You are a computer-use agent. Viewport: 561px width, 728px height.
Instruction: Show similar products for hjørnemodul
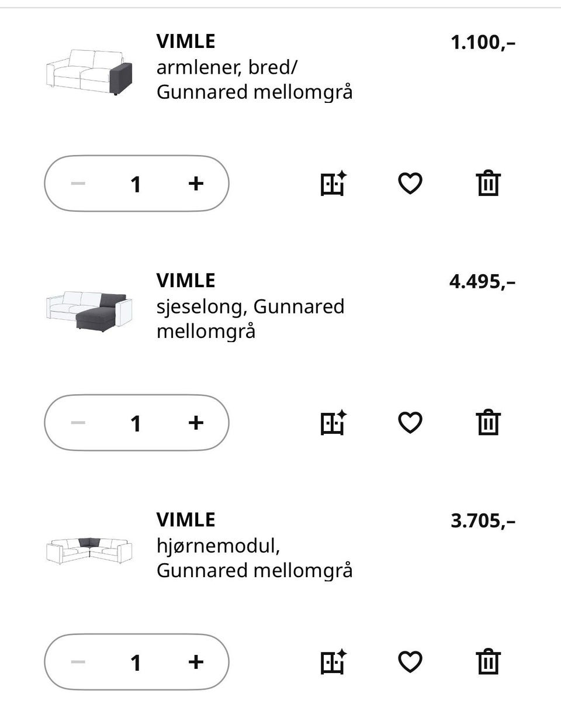point(333,662)
